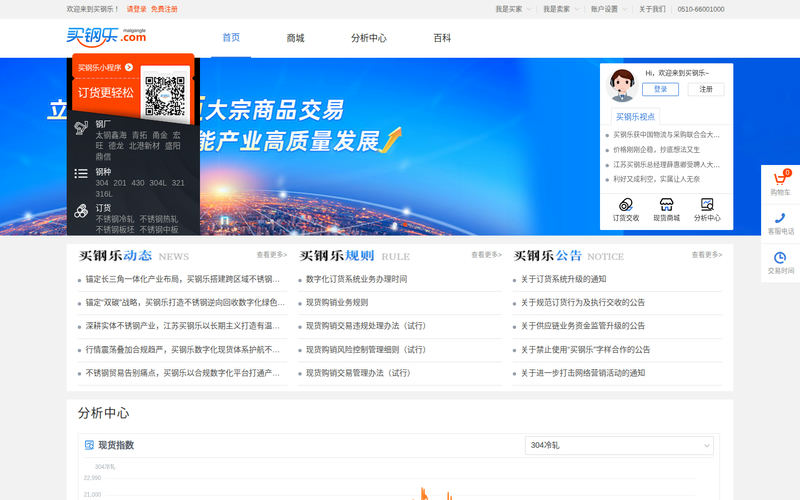800x500 pixels.
Task: Open the 现货商城 store icon
Action: pos(666,205)
